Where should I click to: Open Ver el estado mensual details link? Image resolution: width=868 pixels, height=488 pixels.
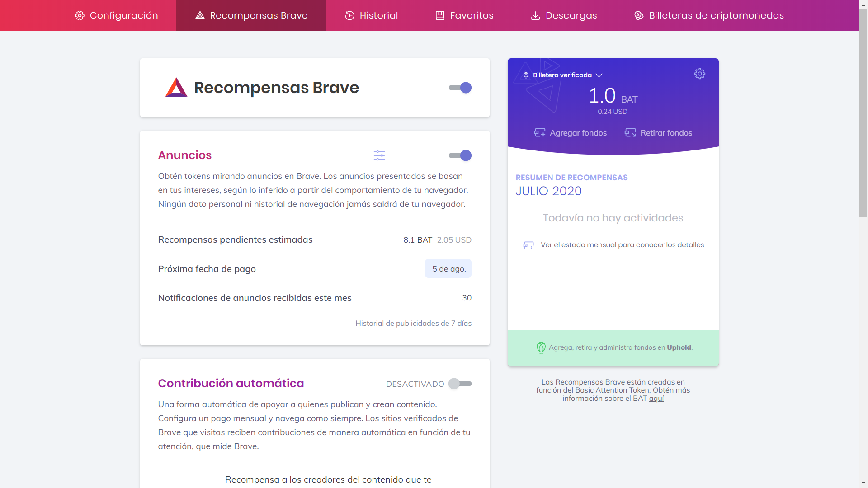pyautogui.click(x=622, y=245)
